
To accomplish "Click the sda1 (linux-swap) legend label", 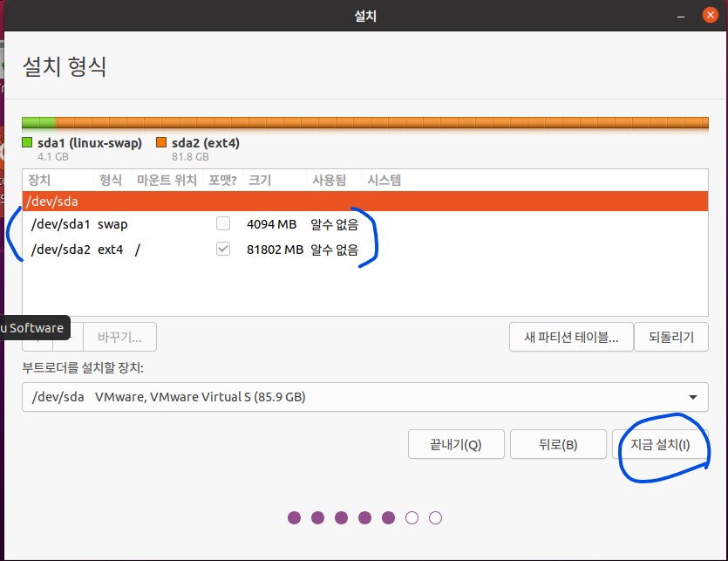I will pyautogui.click(x=90, y=143).
